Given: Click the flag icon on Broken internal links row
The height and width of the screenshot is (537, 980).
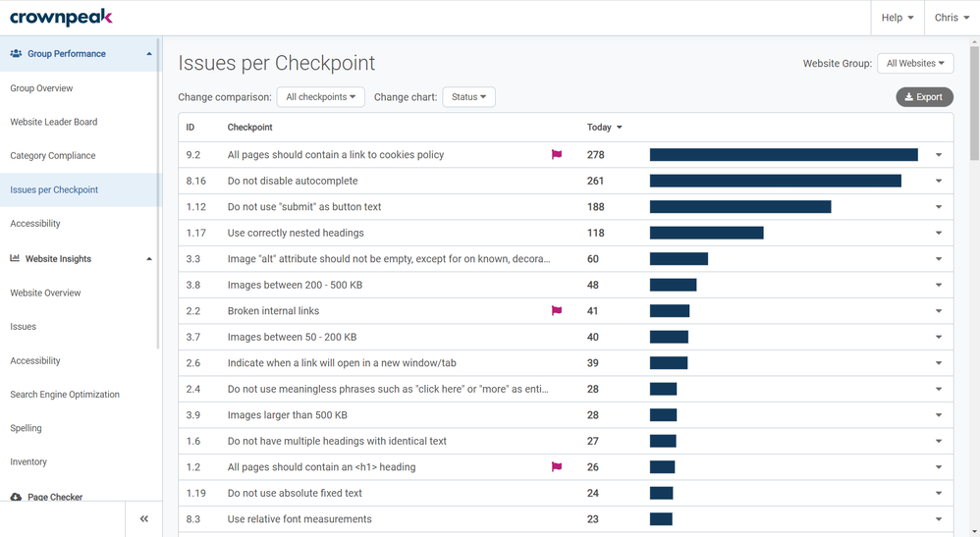Looking at the screenshot, I should pyautogui.click(x=556, y=310).
